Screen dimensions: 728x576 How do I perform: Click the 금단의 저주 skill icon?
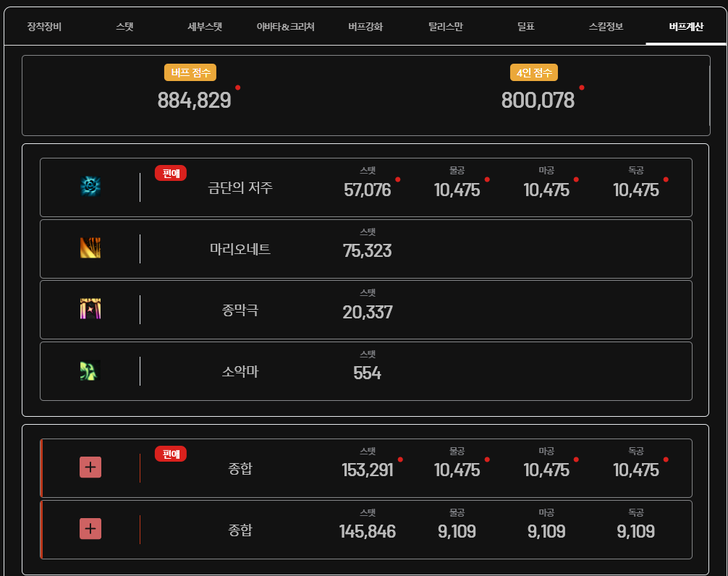click(90, 187)
